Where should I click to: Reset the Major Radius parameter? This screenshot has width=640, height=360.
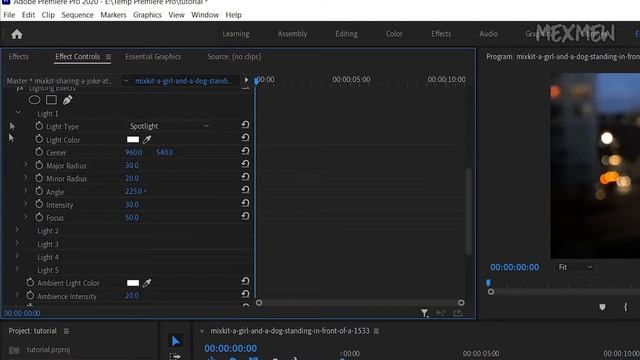tap(245, 164)
